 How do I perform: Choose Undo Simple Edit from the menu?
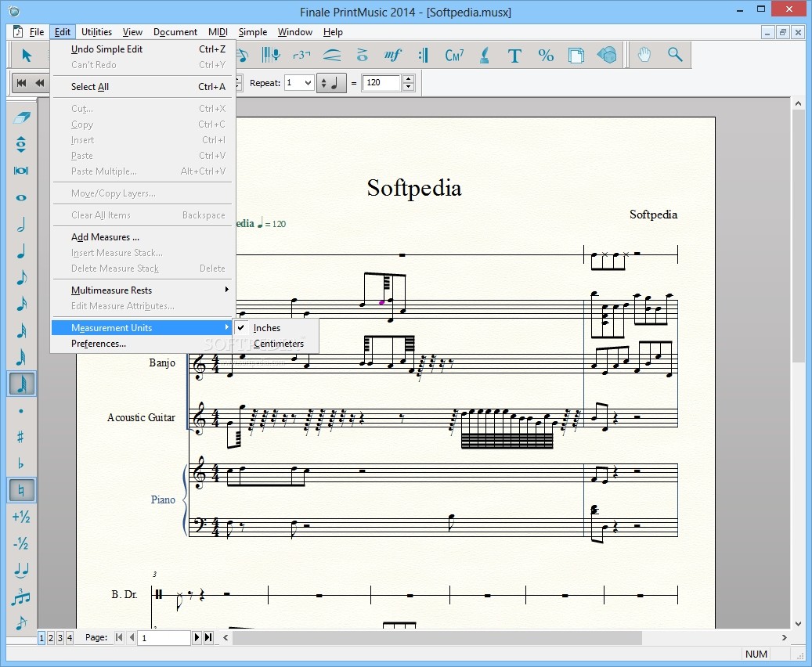pos(142,49)
